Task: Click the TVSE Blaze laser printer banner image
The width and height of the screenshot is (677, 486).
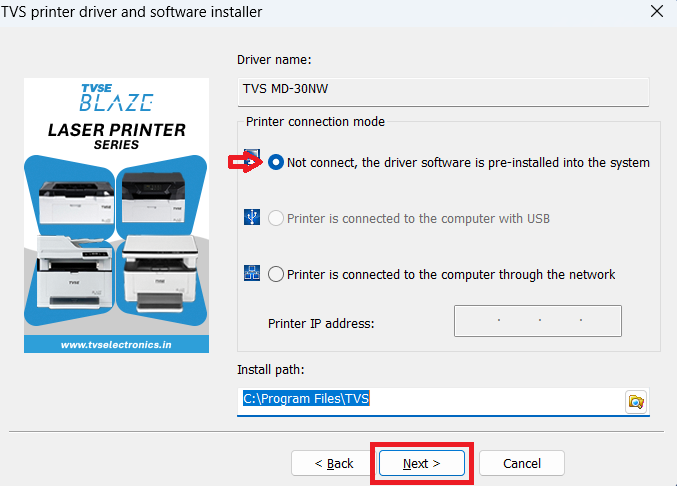Action: [117, 215]
